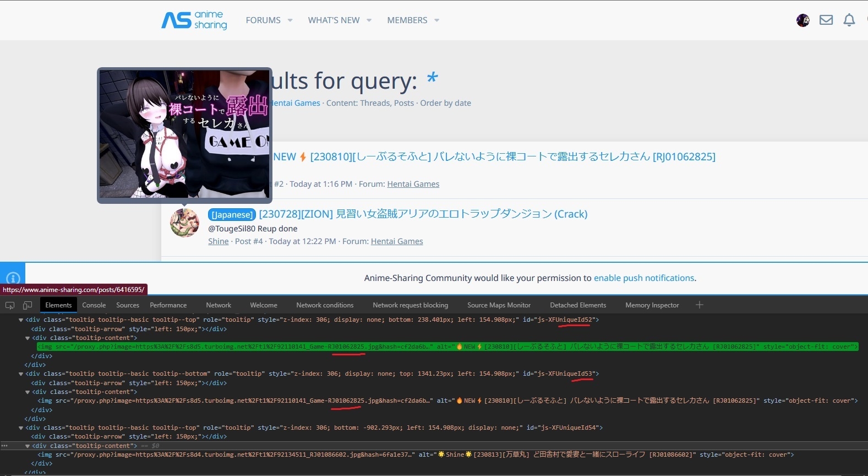Expand the MEMBERS dropdown arrow

[437, 20]
